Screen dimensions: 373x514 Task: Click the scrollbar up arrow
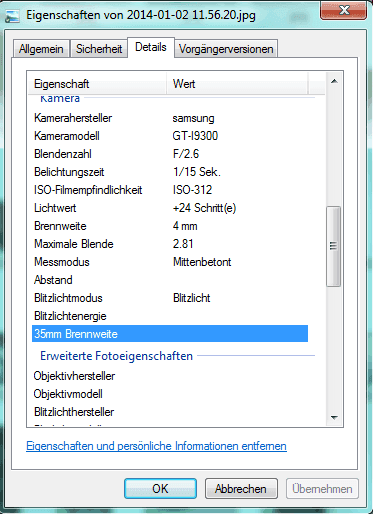click(x=334, y=81)
